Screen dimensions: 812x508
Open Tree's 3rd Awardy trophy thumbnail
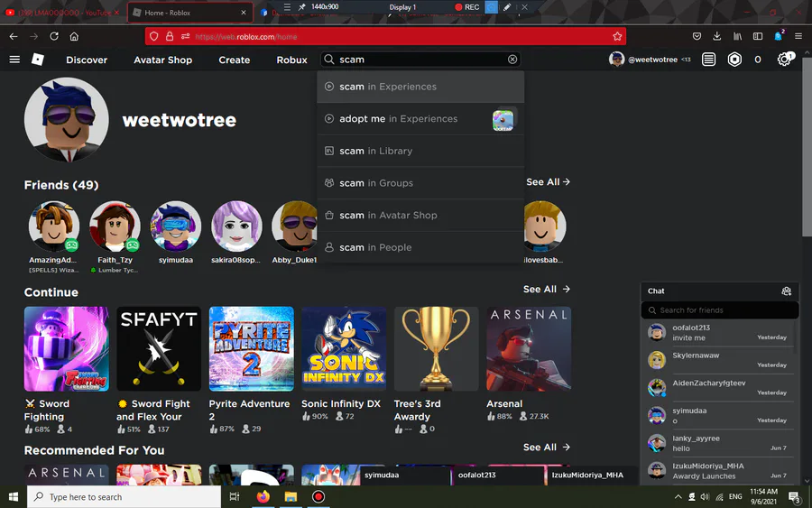pyautogui.click(x=436, y=348)
